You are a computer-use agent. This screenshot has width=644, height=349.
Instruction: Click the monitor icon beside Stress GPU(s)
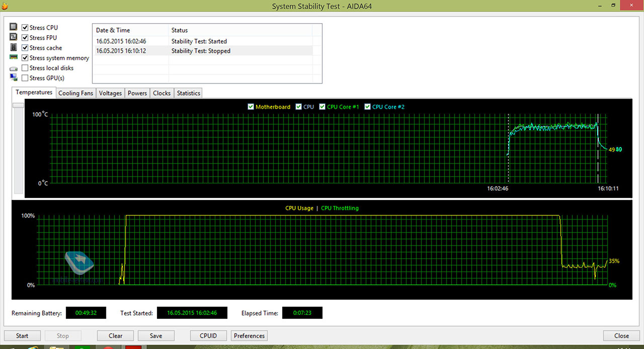(x=14, y=78)
